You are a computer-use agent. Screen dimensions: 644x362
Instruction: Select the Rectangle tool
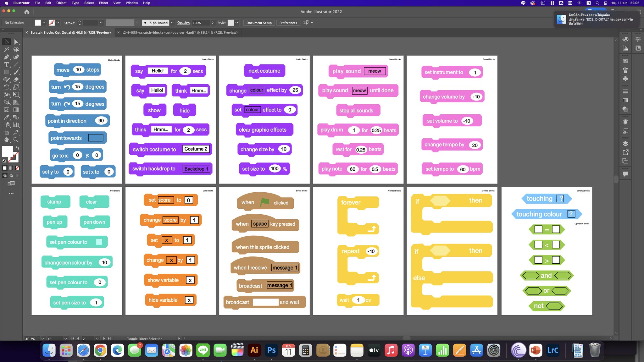(x=7, y=72)
